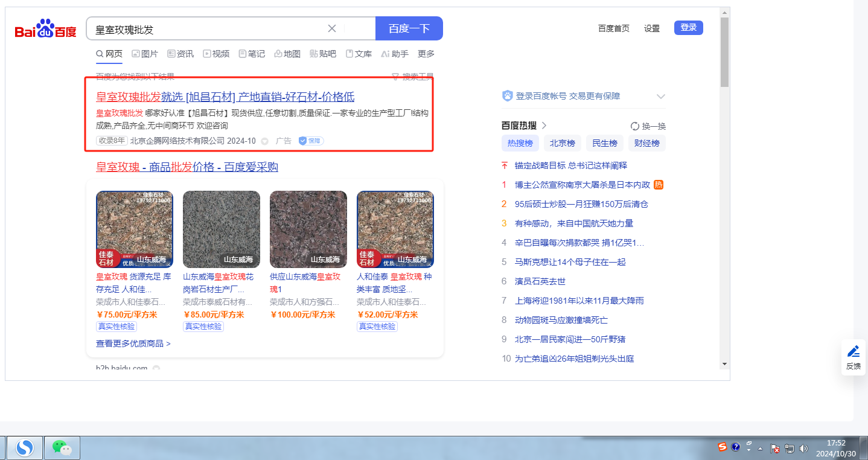The image size is (868, 460).
Task: Click the Baidu logo
Action: tap(46, 29)
